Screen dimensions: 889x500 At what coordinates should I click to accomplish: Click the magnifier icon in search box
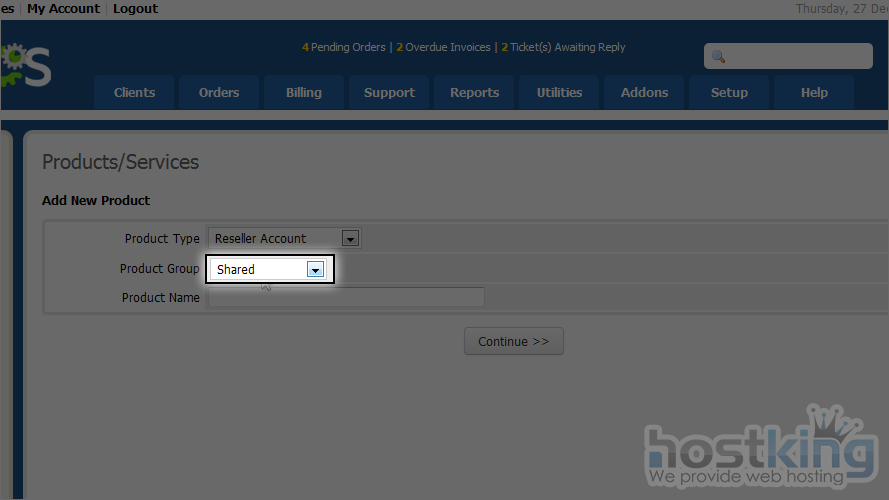[718, 57]
